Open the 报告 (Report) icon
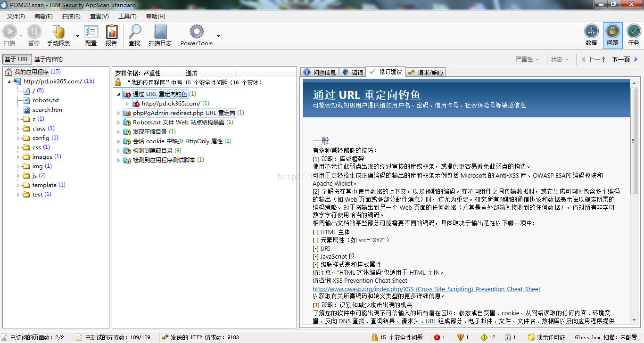 click(x=112, y=32)
